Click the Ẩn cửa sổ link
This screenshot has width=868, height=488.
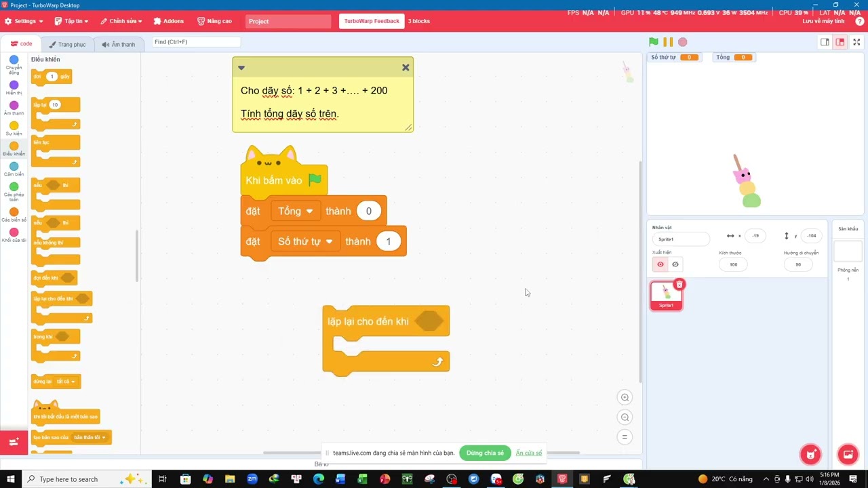(528, 453)
